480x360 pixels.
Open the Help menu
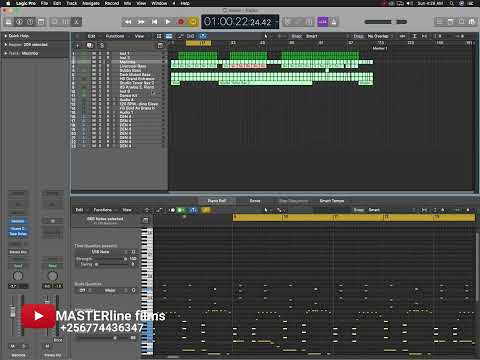185,3
